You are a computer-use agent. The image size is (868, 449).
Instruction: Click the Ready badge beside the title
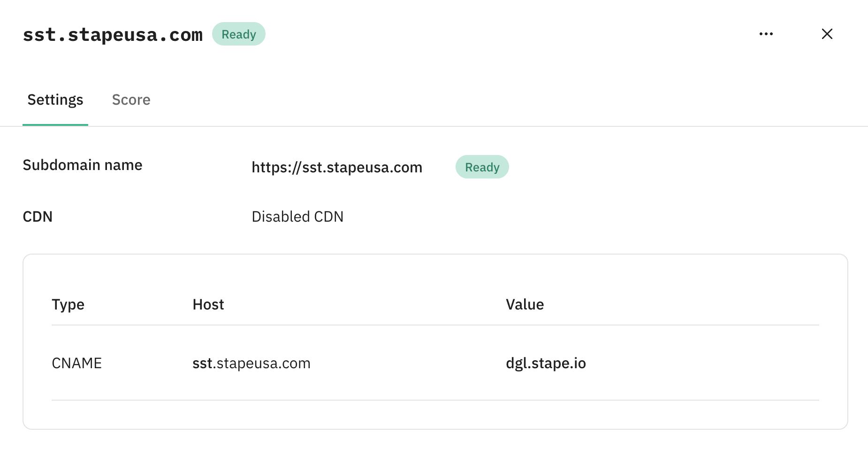tap(239, 34)
